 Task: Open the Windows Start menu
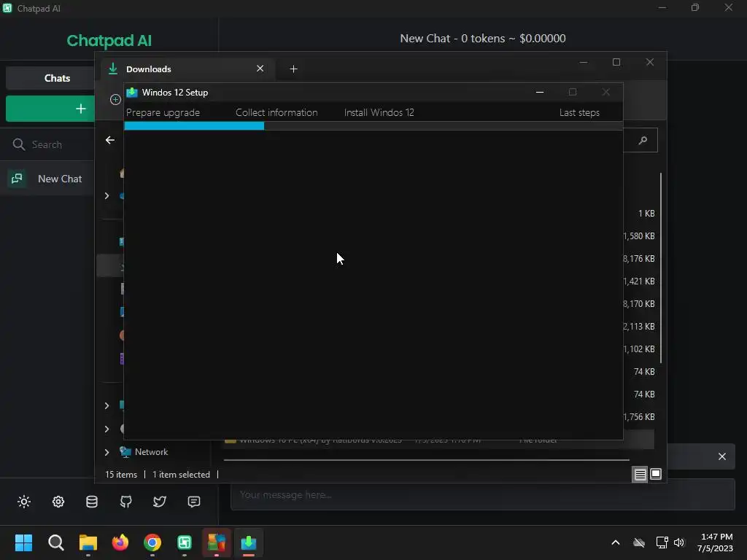pos(23,542)
